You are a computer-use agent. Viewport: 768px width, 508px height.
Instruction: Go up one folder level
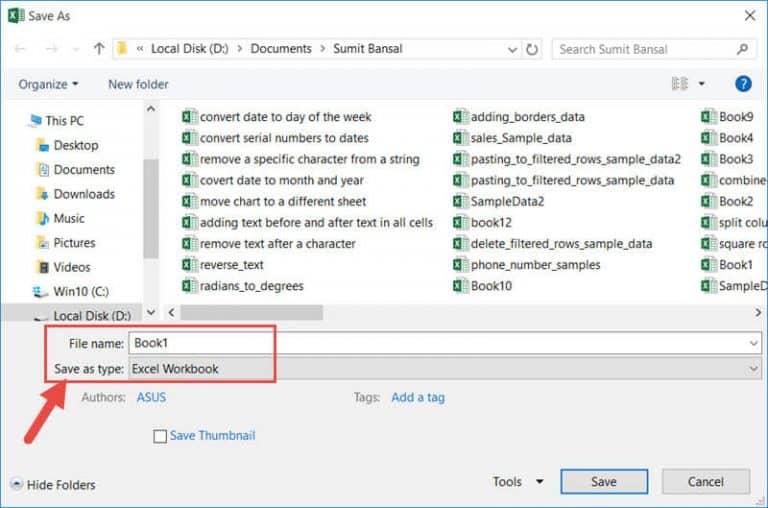[99, 48]
